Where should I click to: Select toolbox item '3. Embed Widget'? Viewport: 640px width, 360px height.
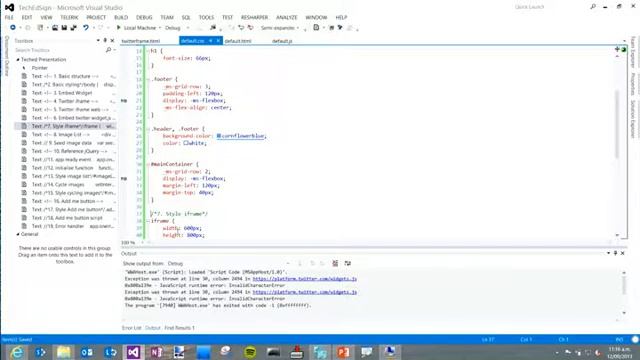(x=65, y=93)
